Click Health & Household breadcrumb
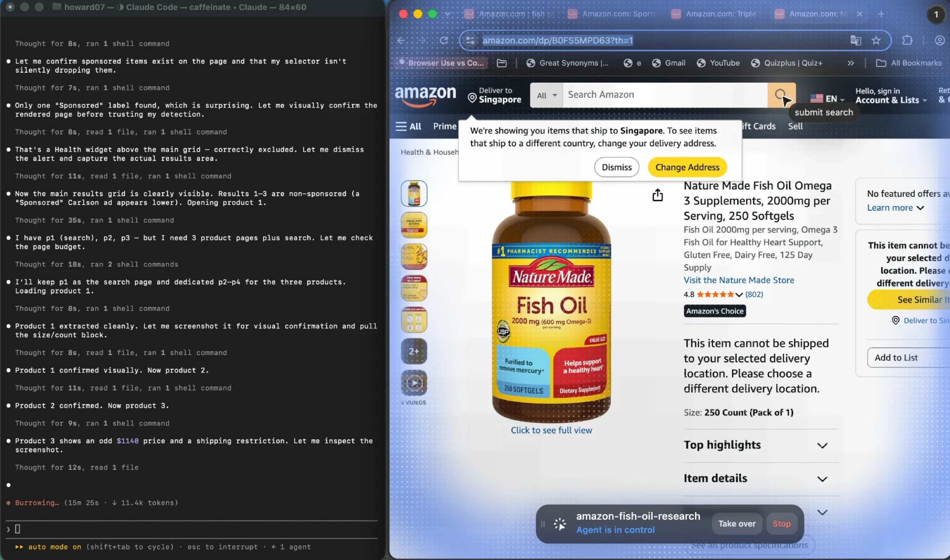950x560 pixels. click(429, 152)
